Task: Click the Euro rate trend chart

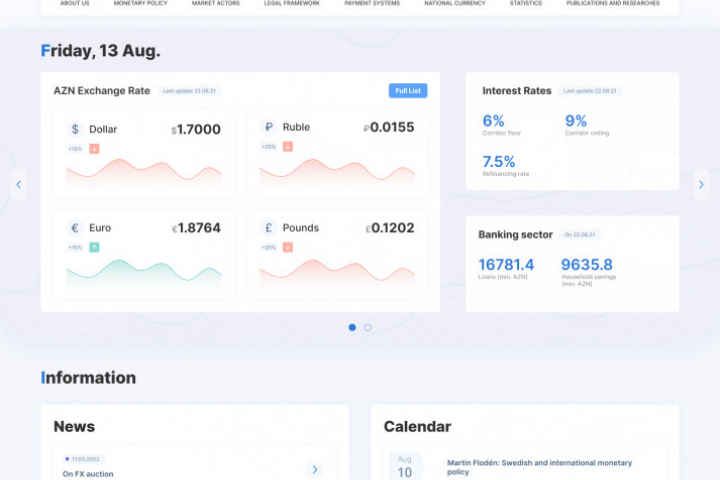Action: [144, 271]
